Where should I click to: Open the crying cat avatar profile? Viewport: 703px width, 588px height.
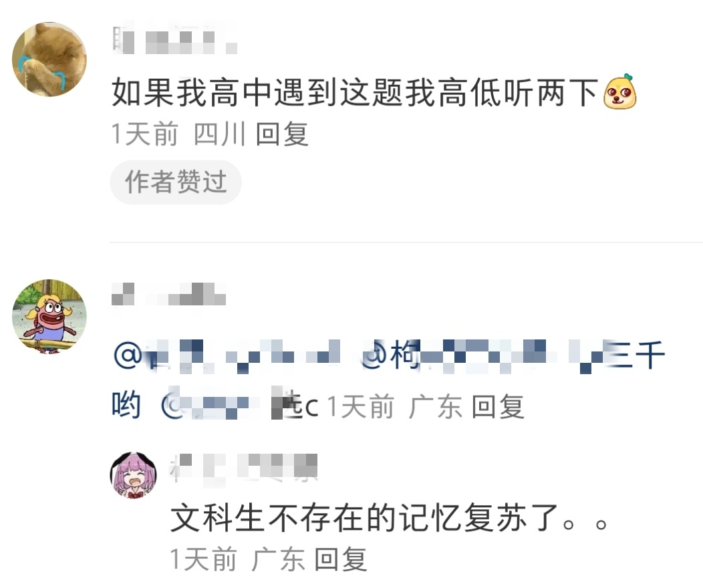[x=49, y=59]
